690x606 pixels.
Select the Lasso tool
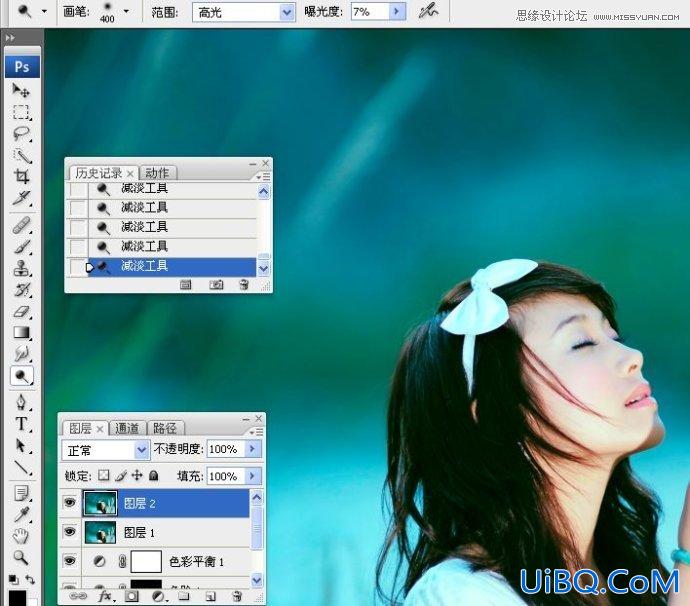click(21, 134)
